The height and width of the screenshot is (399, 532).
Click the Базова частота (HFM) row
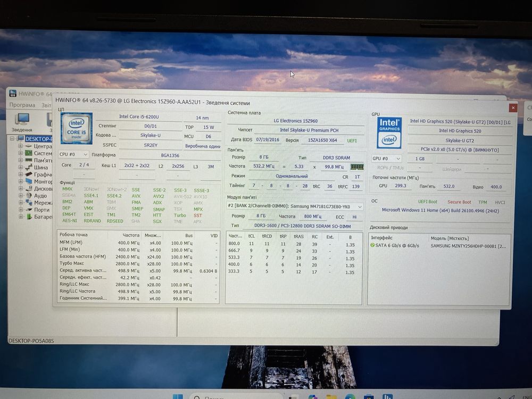point(138,257)
